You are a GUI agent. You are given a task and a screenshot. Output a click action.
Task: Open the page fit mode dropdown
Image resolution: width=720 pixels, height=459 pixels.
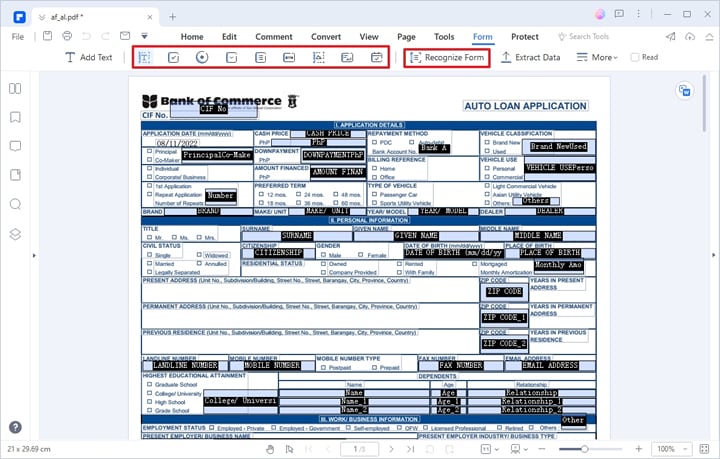(x=491, y=449)
